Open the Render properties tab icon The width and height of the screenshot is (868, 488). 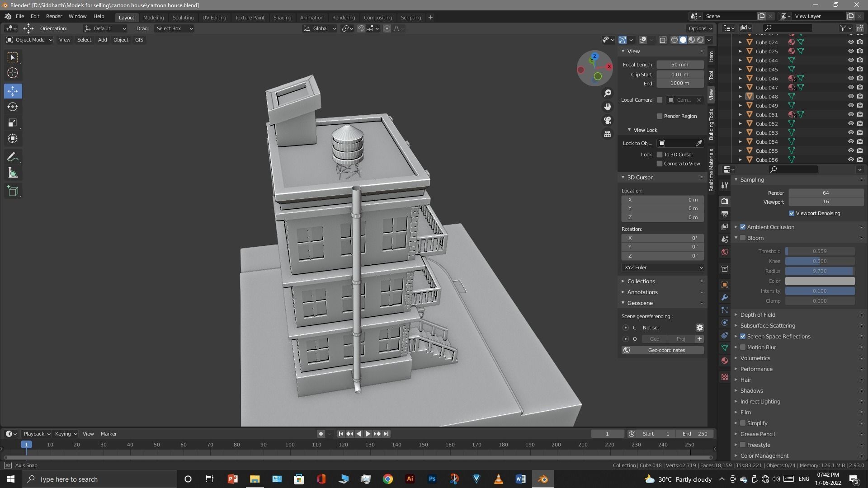tap(725, 201)
